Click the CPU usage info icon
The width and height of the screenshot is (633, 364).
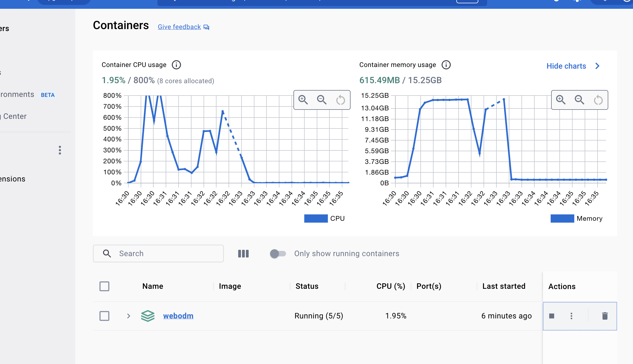[176, 65]
